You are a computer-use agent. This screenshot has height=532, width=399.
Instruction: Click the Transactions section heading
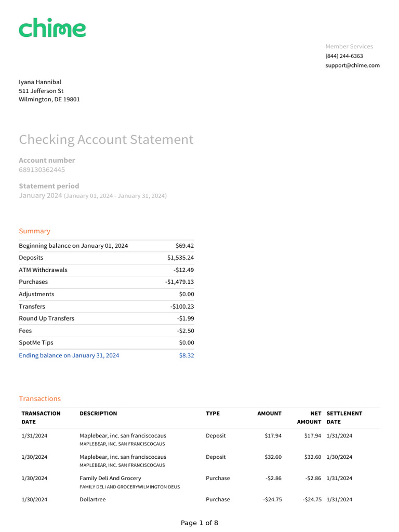[x=40, y=399]
